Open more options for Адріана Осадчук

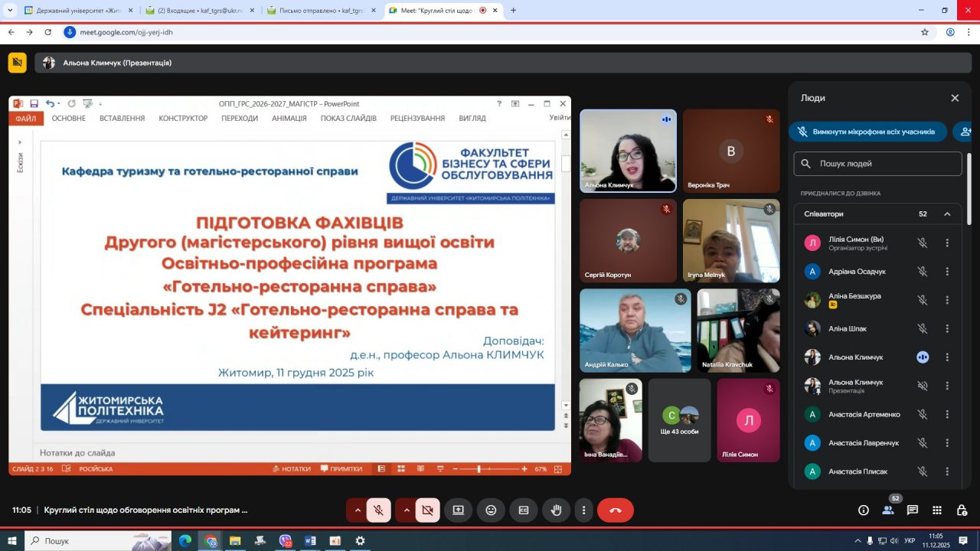[x=947, y=272]
